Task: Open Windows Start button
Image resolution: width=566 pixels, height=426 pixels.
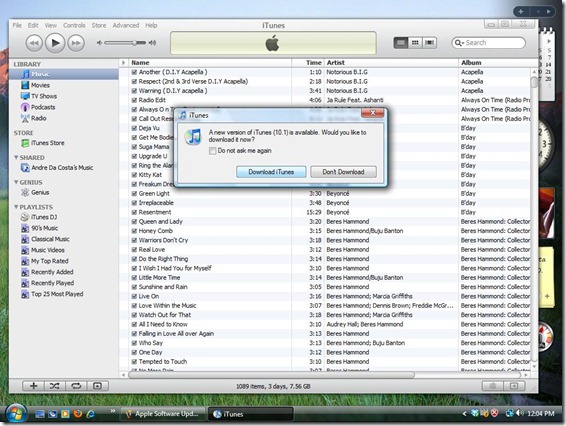Action: [x=16, y=414]
